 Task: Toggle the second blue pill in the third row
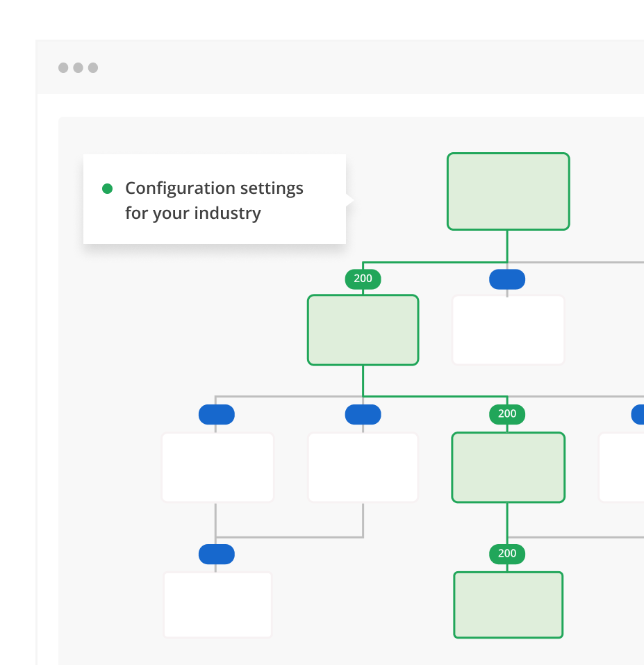tap(363, 414)
